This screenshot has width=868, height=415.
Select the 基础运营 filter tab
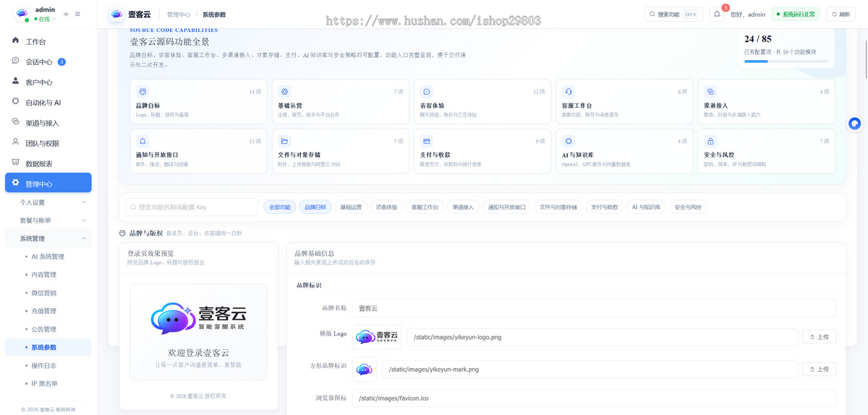coord(351,208)
